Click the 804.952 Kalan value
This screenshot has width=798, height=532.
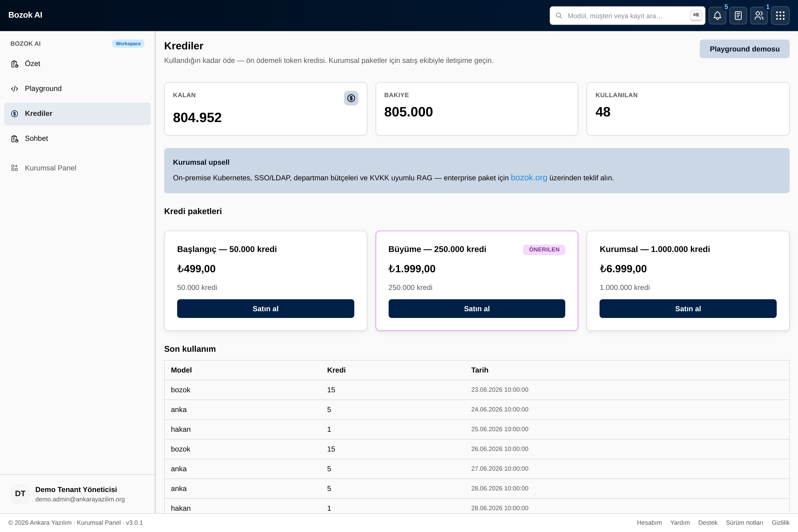pyautogui.click(x=197, y=118)
